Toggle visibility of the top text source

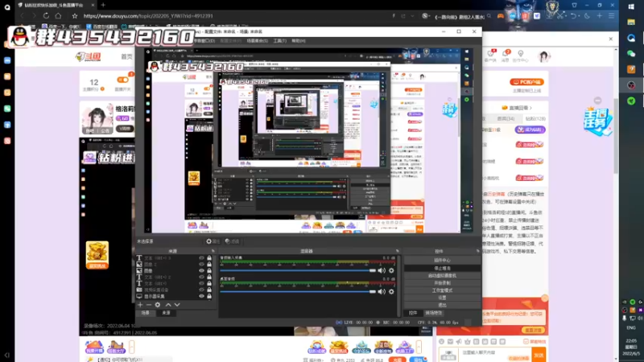point(201,258)
